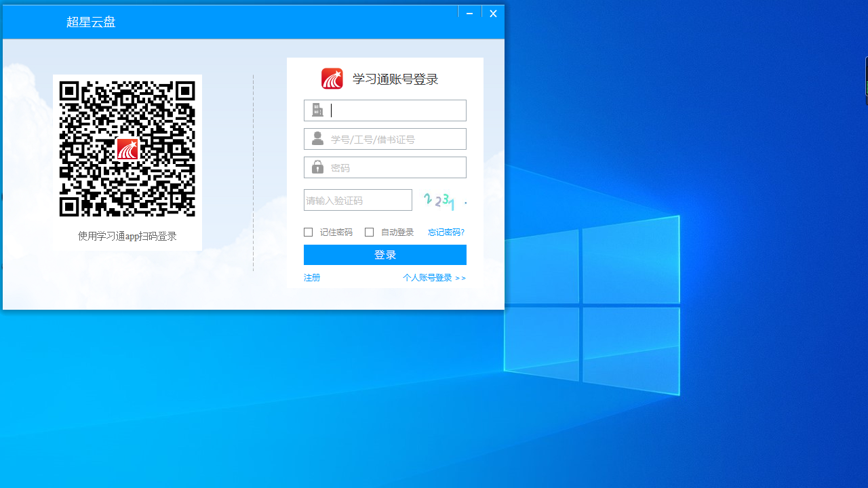Open the 忘记密码? link
Image resolution: width=868 pixels, height=488 pixels.
[446, 232]
